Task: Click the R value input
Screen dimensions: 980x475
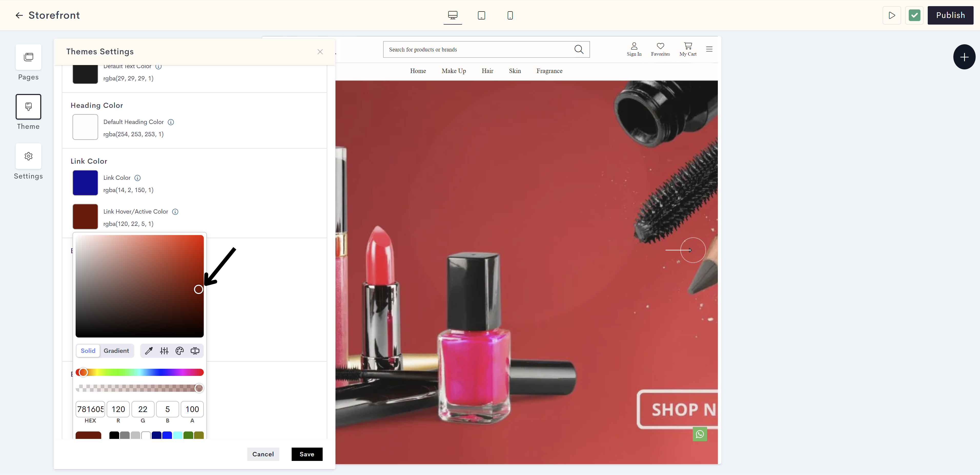Action: (x=118, y=409)
